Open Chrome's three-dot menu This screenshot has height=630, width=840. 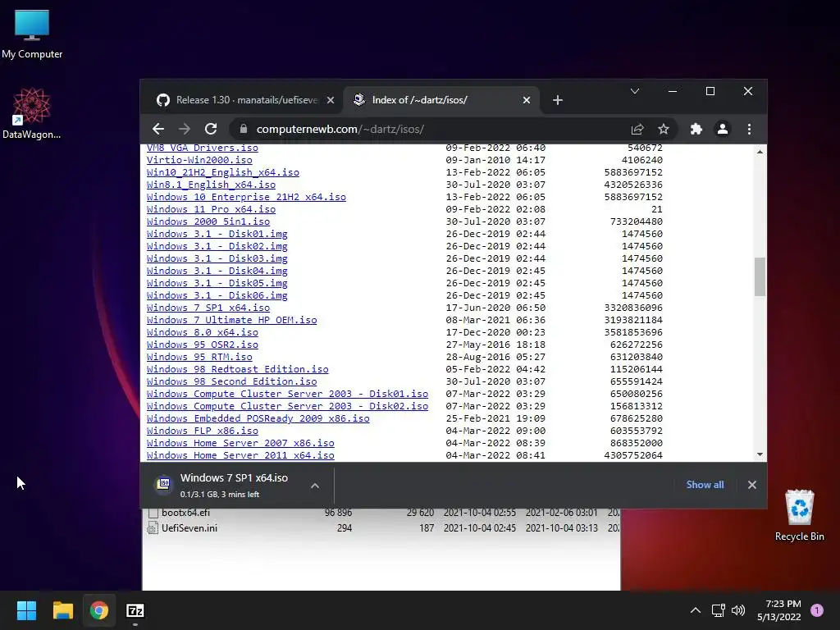tap(749, 129)
